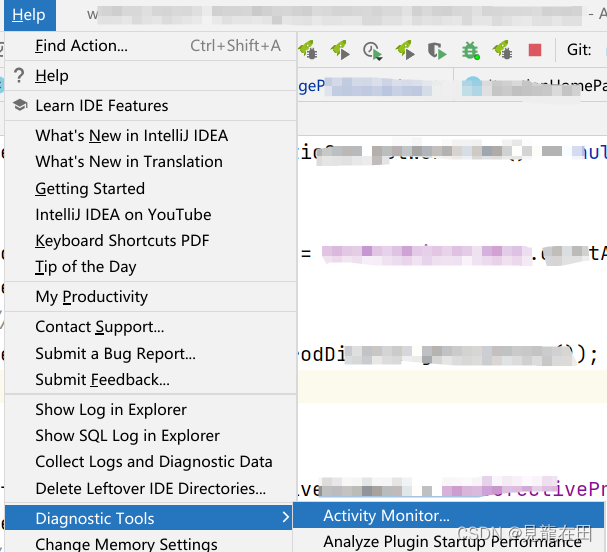This screenshot has width=607, height=552.
Task: Show Tip of the Day
Action: (x=151, y=267)
